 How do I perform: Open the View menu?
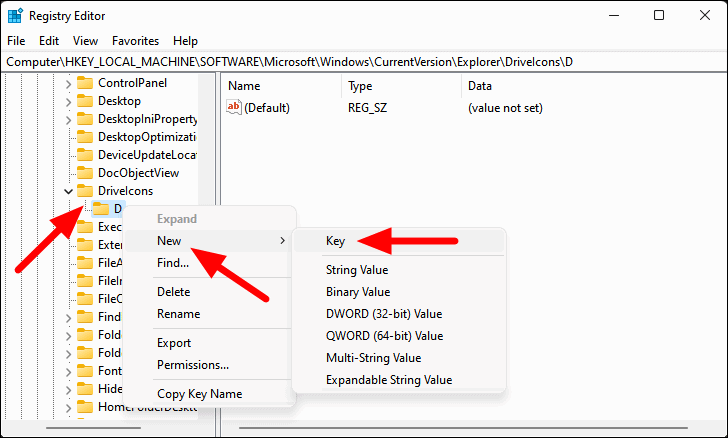click(x=85, y=41)
